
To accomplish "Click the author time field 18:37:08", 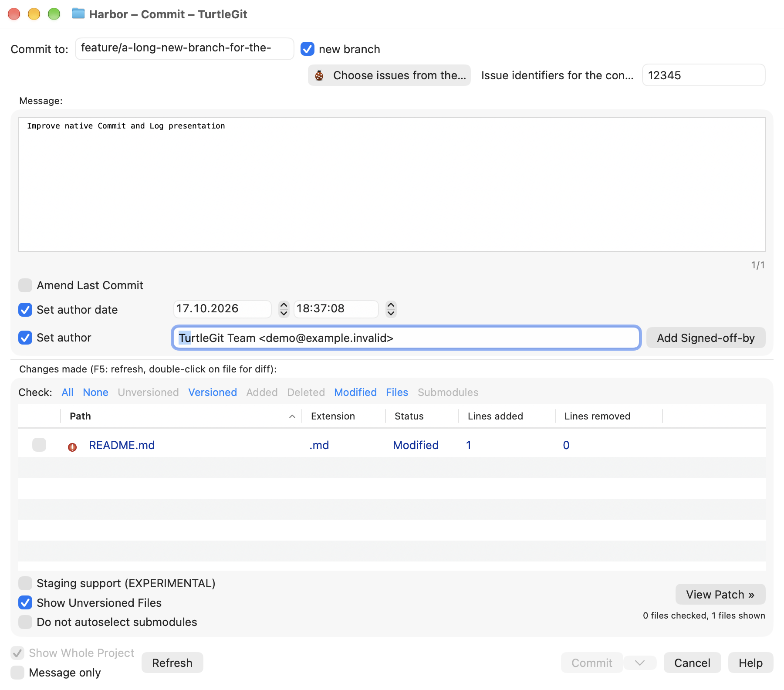I will (336, 309).
